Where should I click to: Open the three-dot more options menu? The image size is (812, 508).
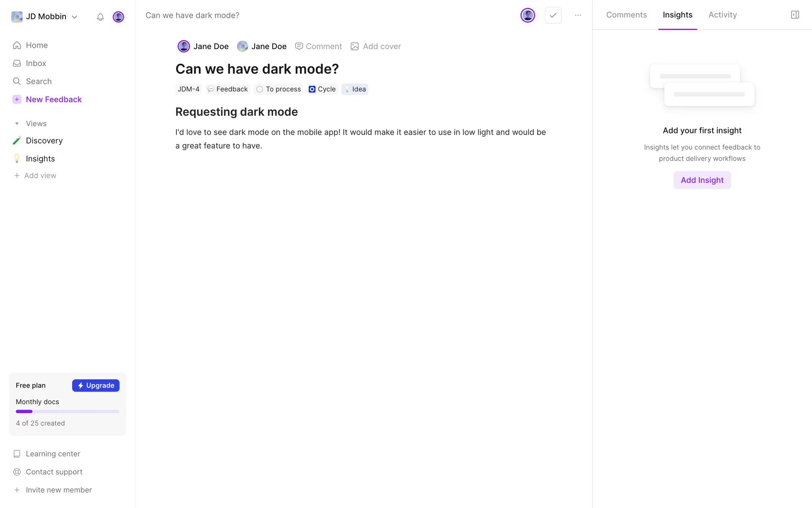pos(578,15)
